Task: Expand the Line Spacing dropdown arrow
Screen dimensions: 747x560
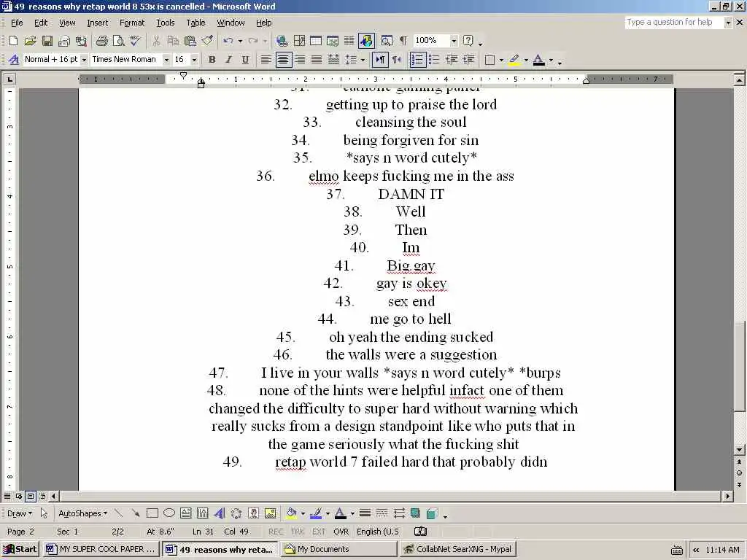Action: (x=363, y=60)
